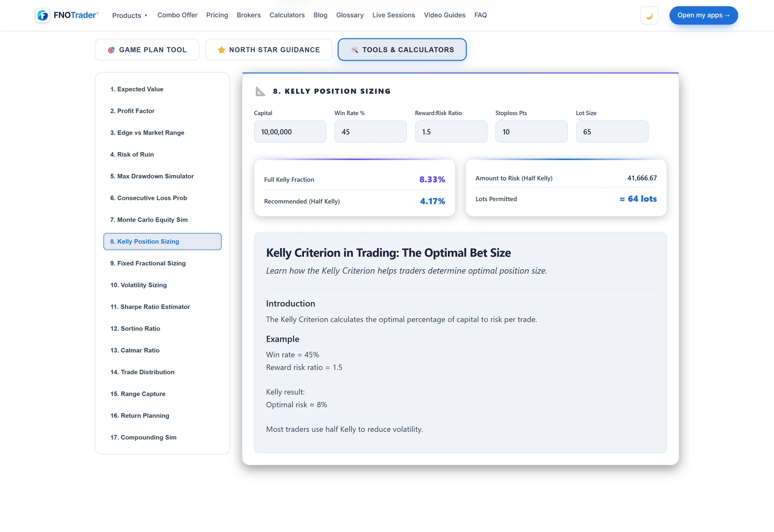Edit the Reward:Risk Ratio field
Screen dimensions: 774x532
click(x=451, y=132)
